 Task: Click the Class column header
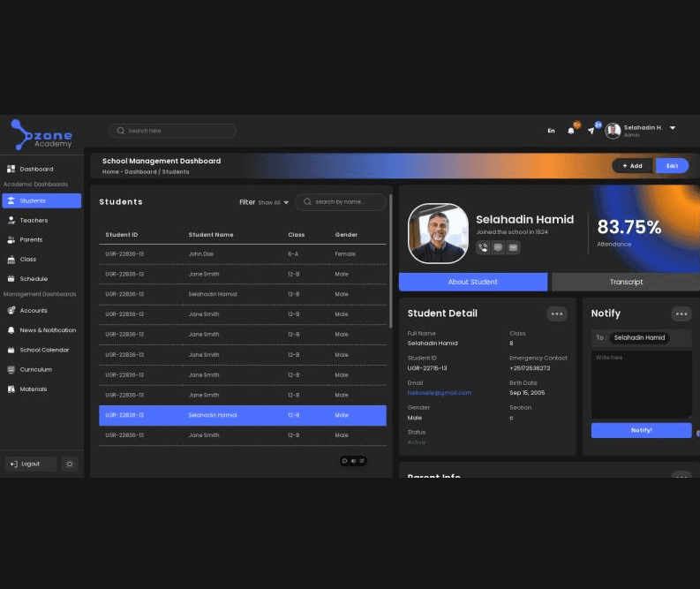click(297, 235)
